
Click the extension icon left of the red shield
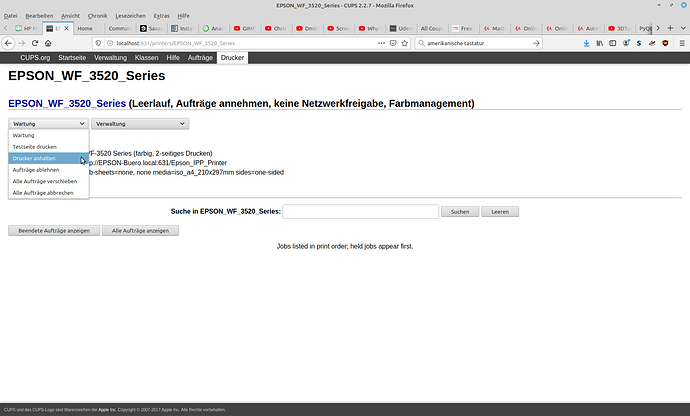click(652, 43)
